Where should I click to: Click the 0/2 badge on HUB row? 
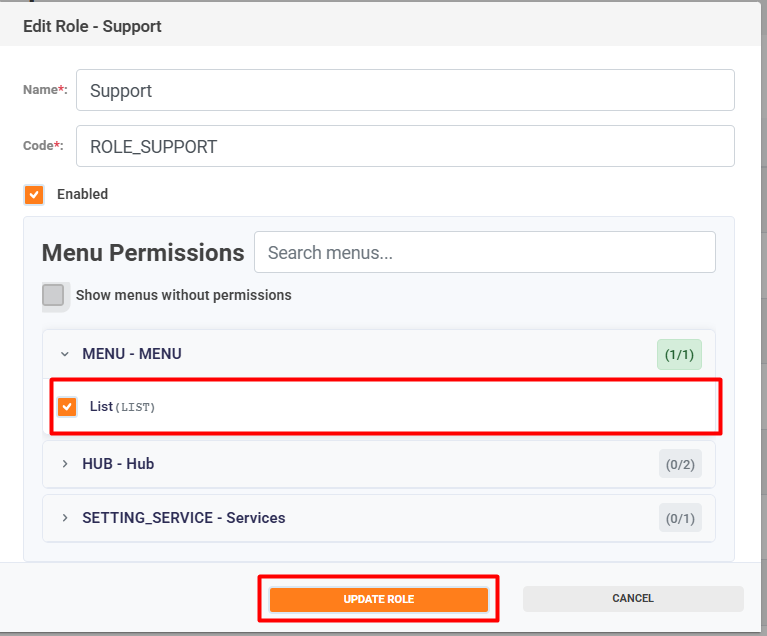click(x=680, y=464)
